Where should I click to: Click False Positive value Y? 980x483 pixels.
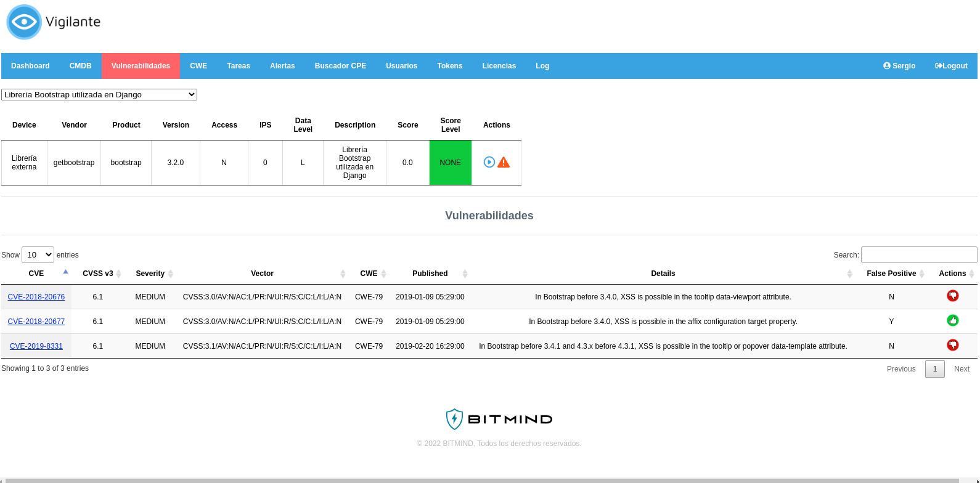click(891, 322)
